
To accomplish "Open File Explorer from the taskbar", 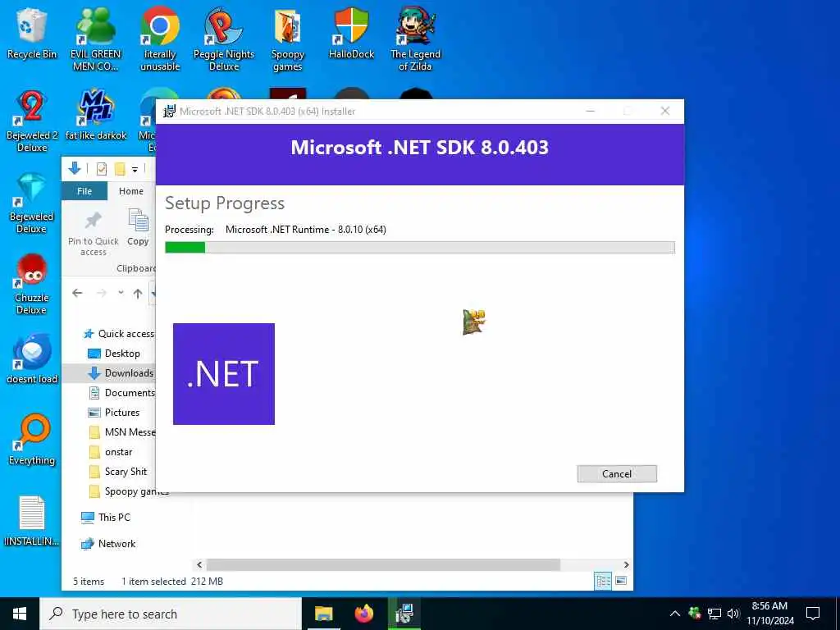I will point(323,614).
